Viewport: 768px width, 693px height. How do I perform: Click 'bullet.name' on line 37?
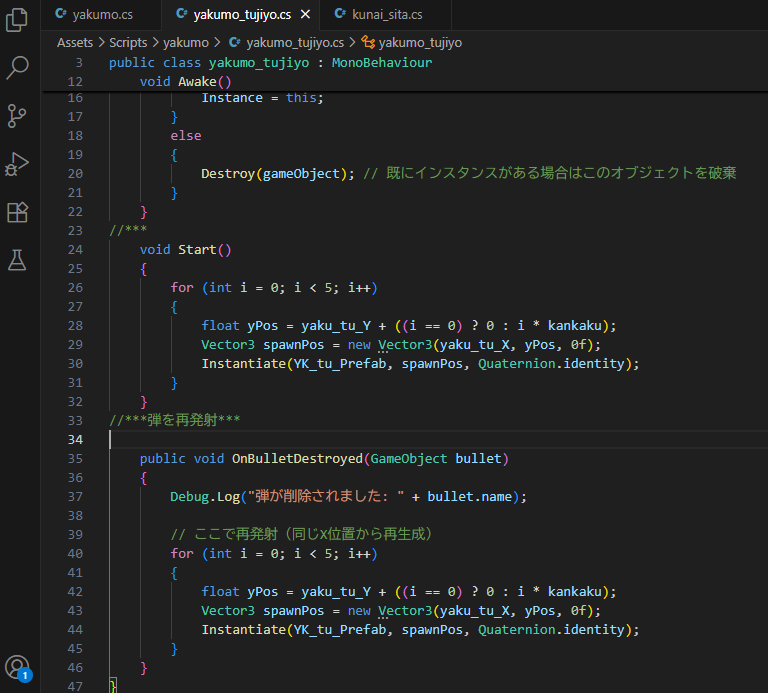tap(470, 497)
